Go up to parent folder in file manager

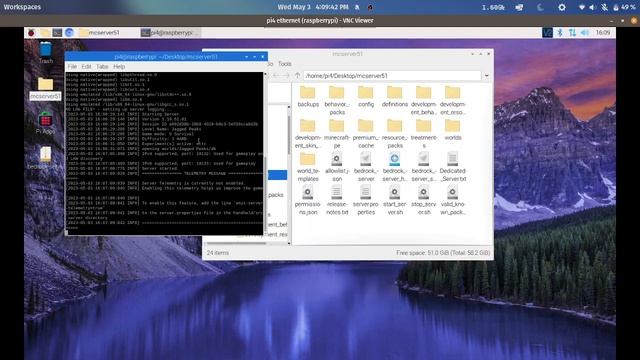pos(298,76)
